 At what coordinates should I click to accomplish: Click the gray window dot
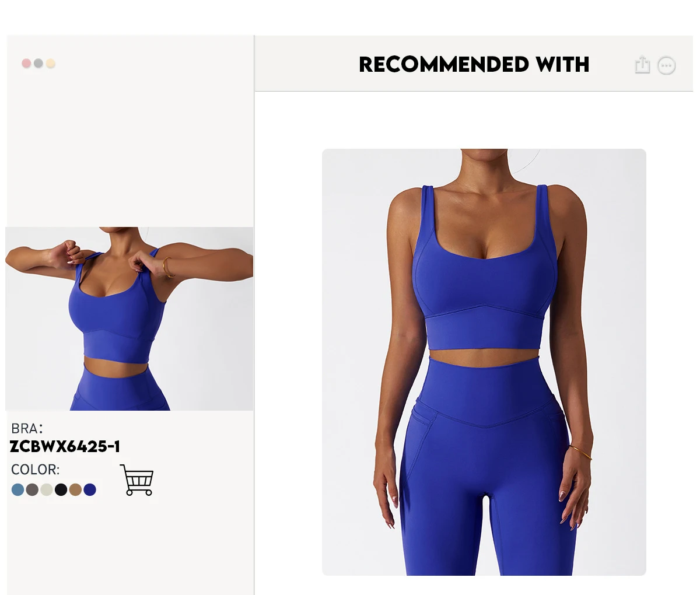(38, 63)
